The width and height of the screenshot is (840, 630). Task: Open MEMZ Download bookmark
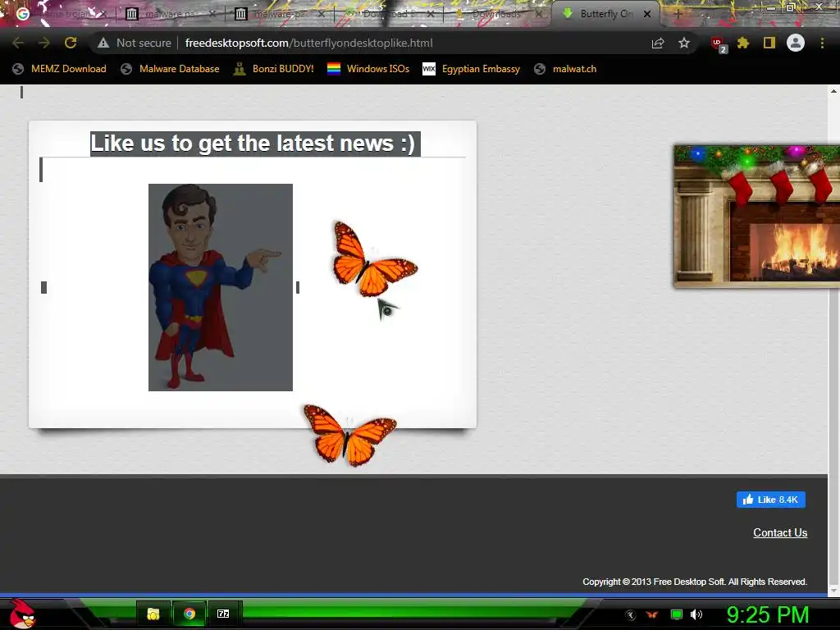pyautogui.click(x=59, y=69)
